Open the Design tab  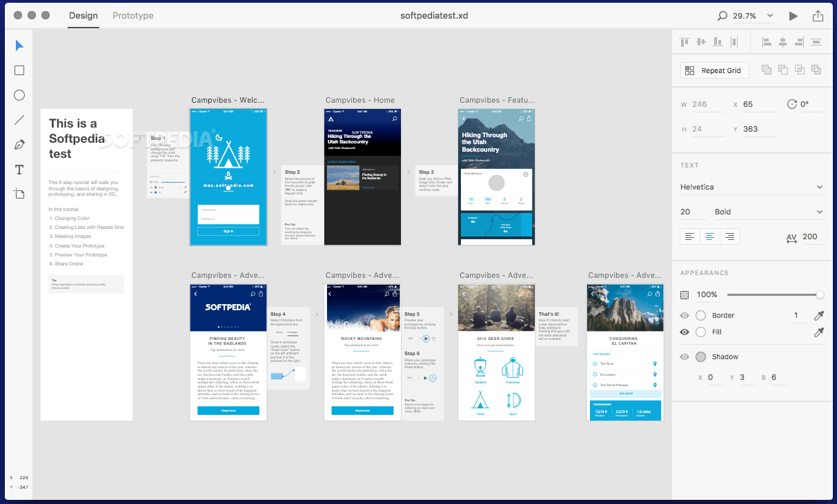tap(83, 15)
